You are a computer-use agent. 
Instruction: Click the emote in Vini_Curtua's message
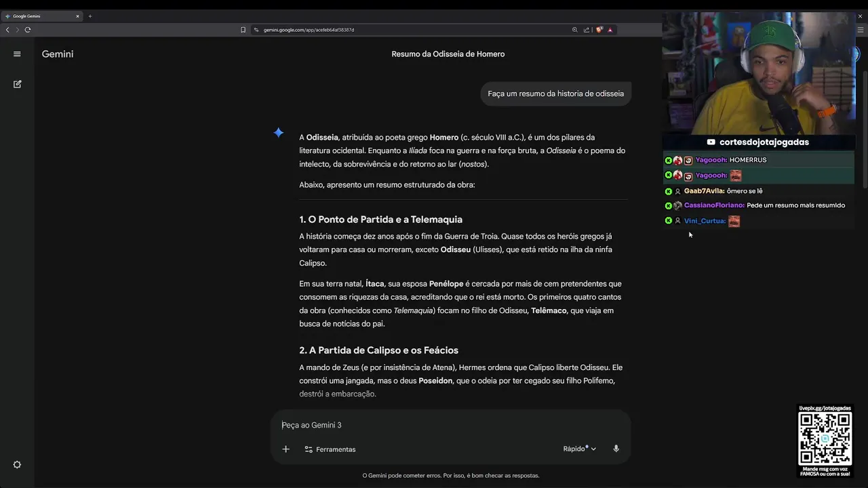(x=734, y=221)
